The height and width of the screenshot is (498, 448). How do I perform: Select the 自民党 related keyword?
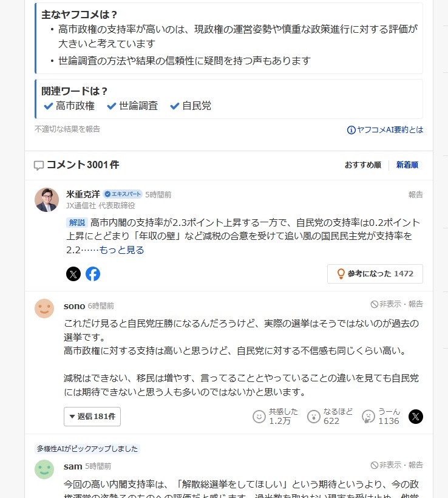pyautogui.click(x=191, y=106)
